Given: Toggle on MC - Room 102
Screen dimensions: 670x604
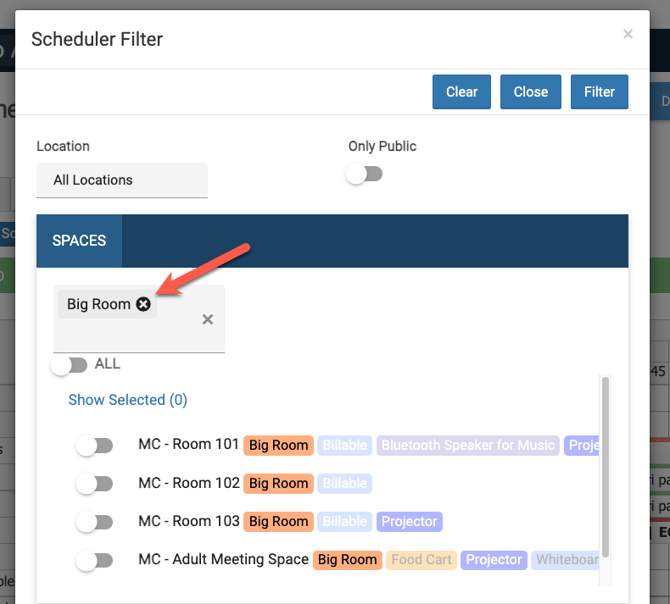Looking at the screenshot, I should pos(95,484).
